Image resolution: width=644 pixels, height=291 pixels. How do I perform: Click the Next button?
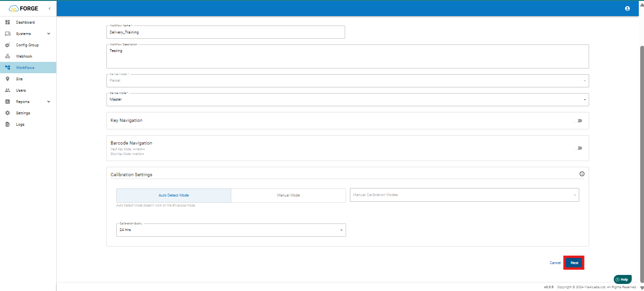click(574, 263)
